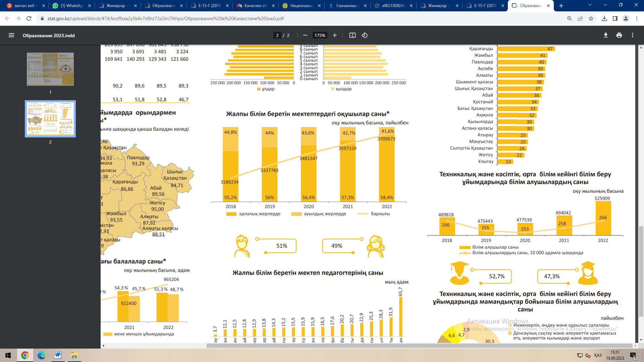
Task: Click the zoom percentage 175% field
Action: point(320,35)
